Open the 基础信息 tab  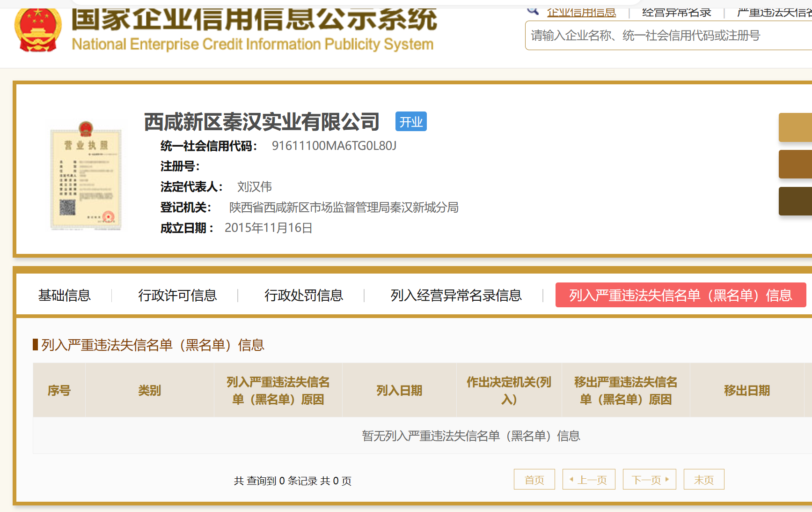click(x=65, y=295)
